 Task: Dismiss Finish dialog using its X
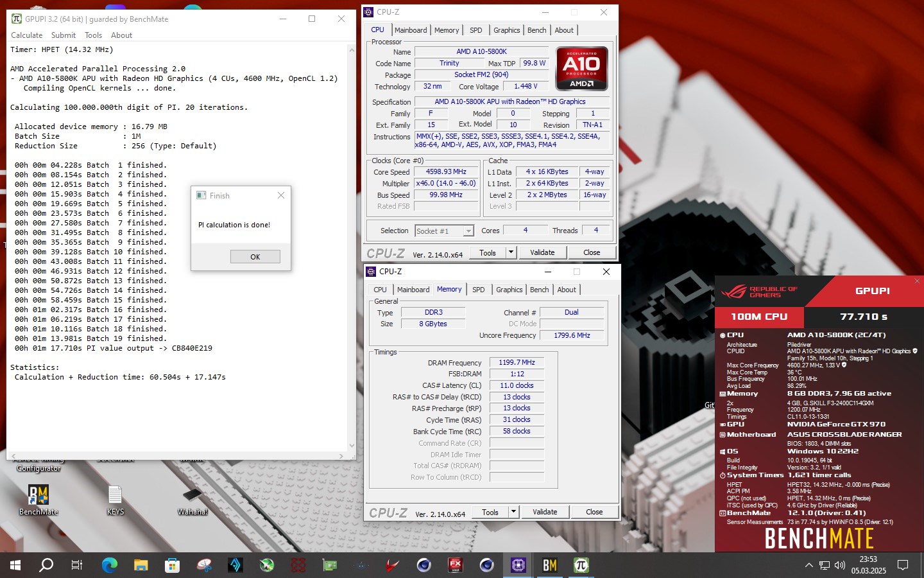(x=280, y=195)
